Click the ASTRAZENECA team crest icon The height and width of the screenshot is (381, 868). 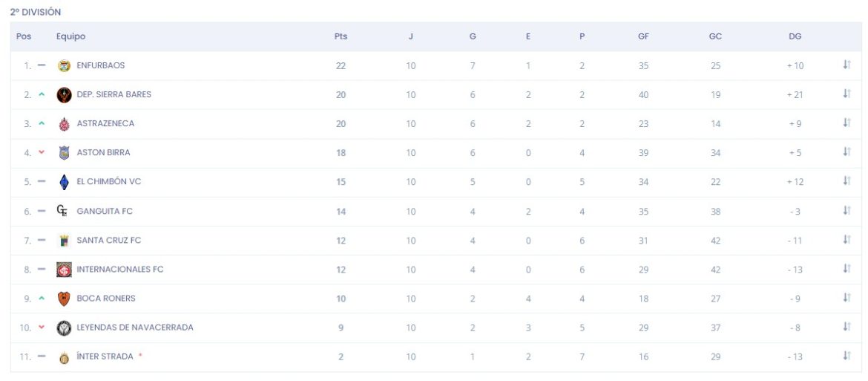tap(65, 124)
